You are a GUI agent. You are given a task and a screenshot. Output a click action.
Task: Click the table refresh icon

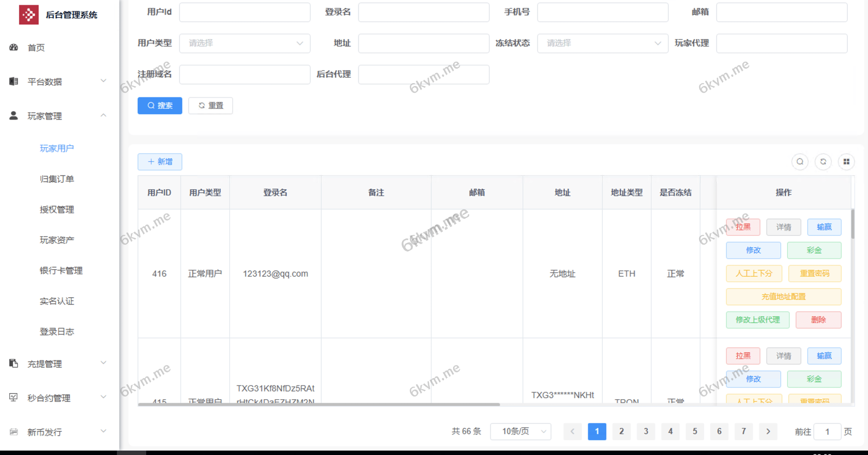pyautogui.click(x=823, y=162)
